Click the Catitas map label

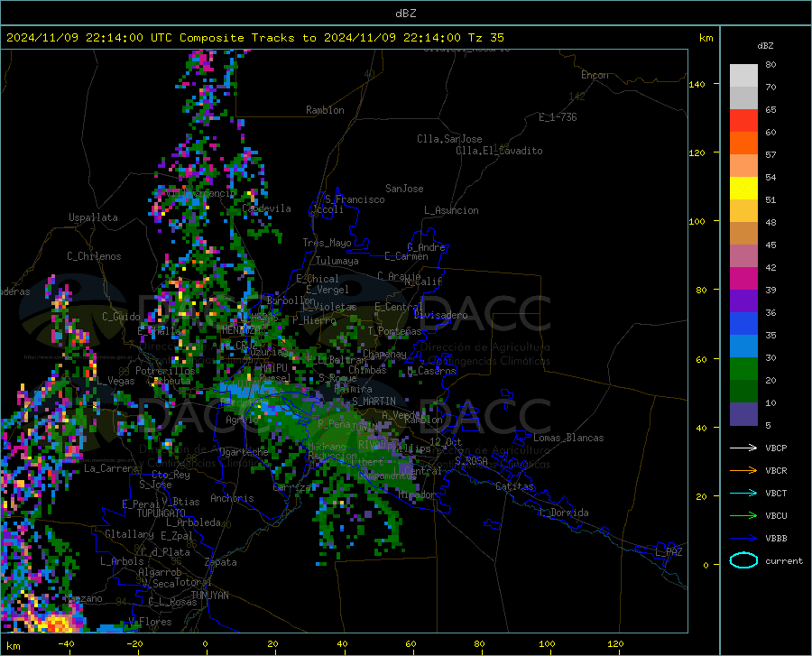point(514,486)
